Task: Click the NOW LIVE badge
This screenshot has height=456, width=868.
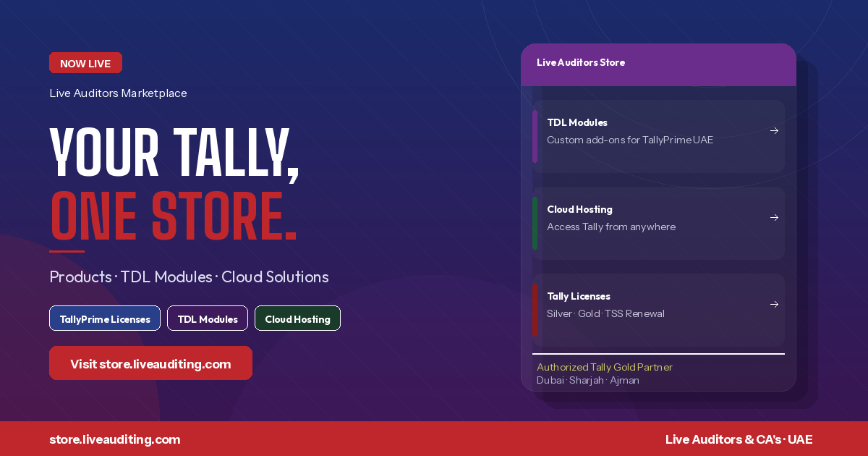Action: (85, 63)
